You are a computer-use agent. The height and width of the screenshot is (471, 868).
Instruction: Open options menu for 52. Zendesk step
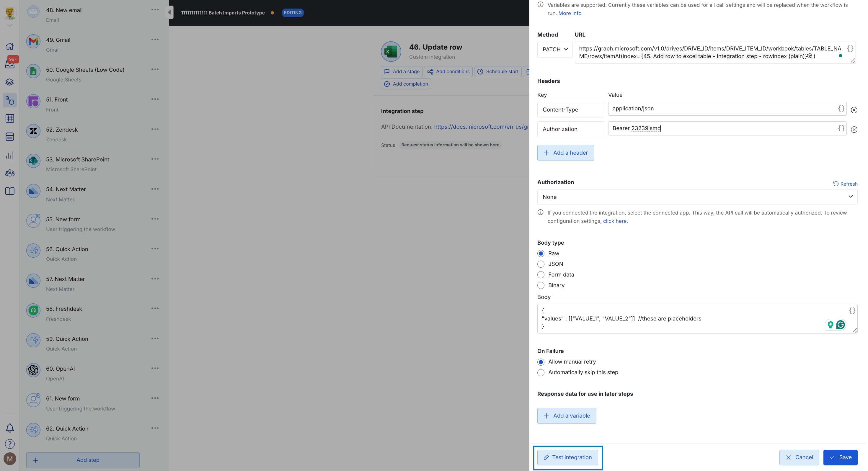click(155, 129)
